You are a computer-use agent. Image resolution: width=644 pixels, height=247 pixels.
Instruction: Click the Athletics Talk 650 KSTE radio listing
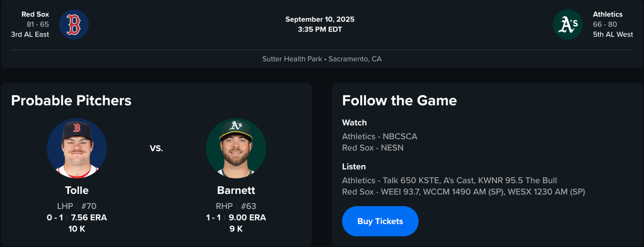[449, 180]
